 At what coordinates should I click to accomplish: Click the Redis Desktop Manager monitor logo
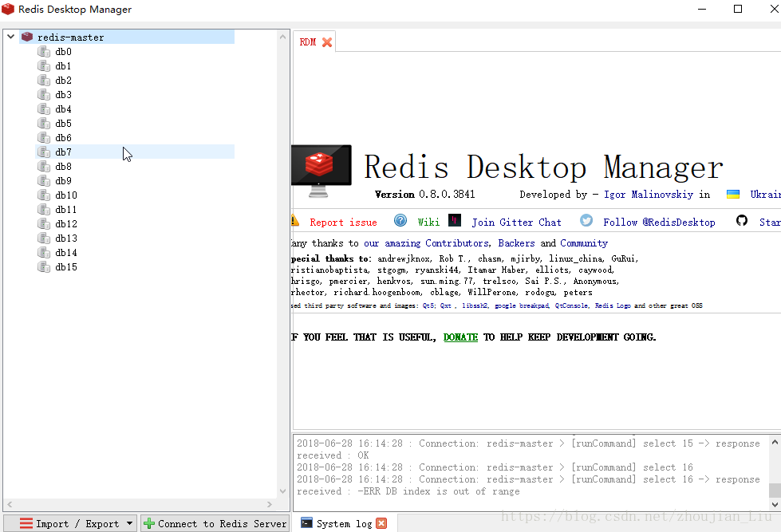click(x=321, y=171)
